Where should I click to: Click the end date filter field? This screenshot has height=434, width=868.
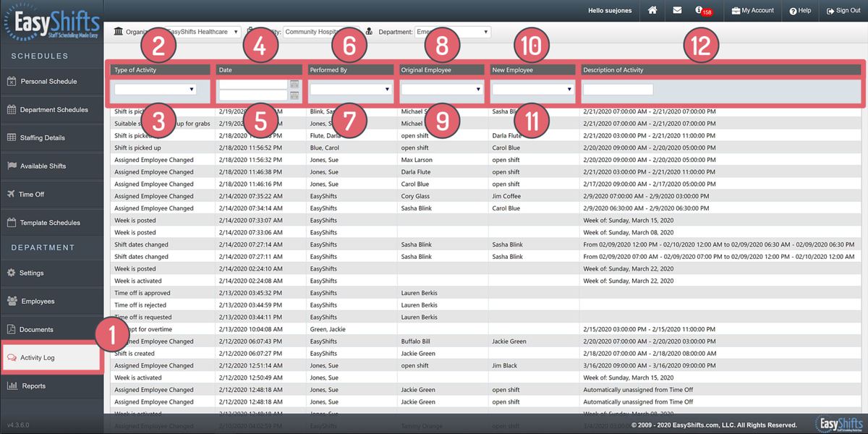253,95
